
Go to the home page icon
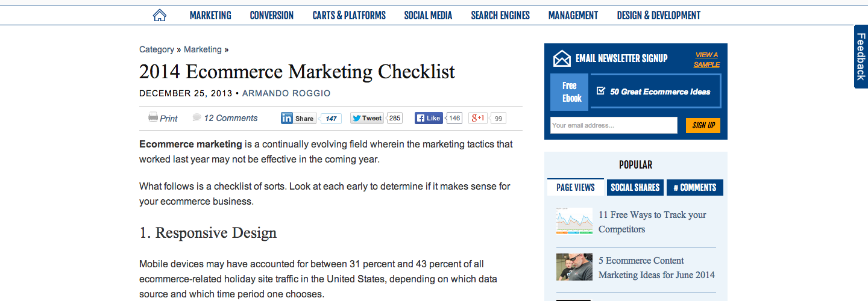(x=160, y=15)
